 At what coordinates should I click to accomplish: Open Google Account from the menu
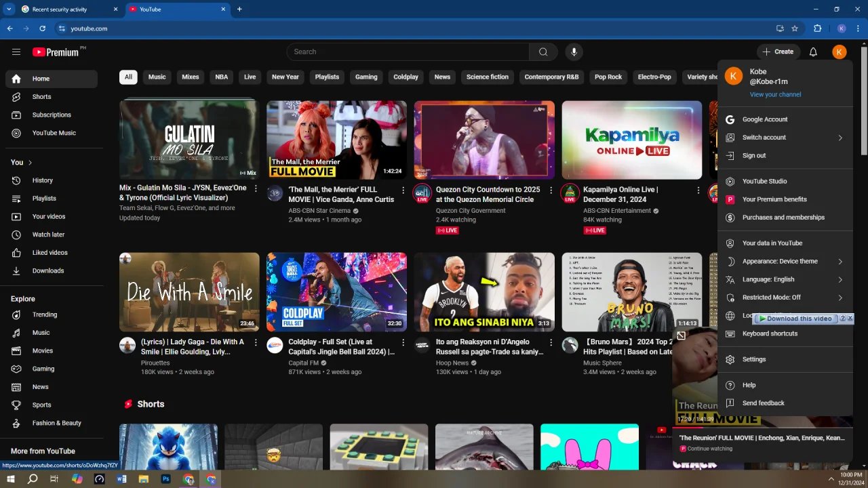tap(785, 119)
